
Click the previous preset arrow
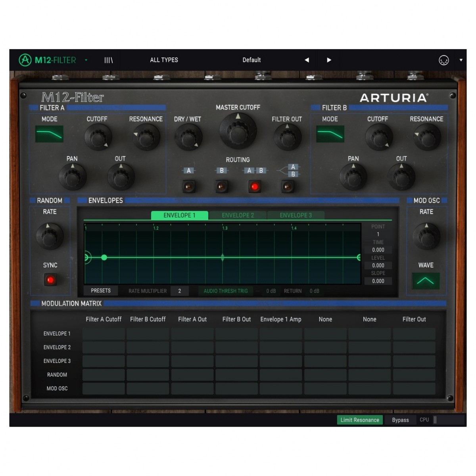point(307,60)
